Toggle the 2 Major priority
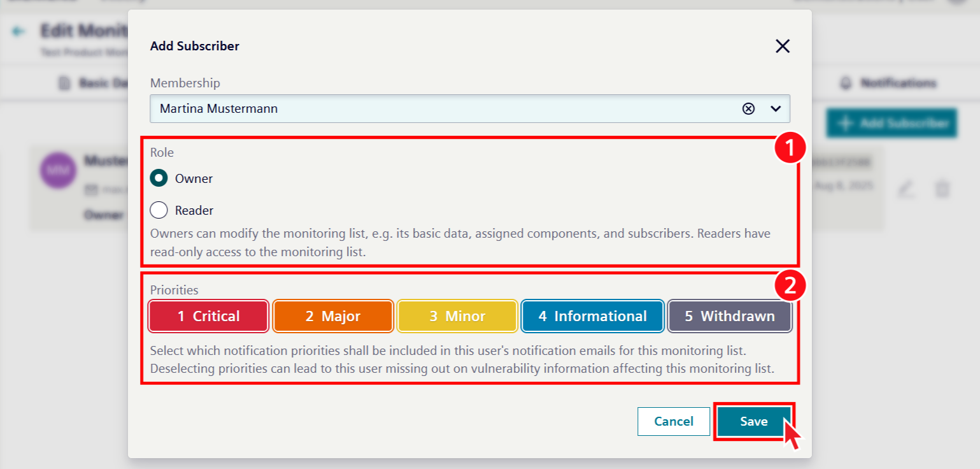This screenshot has width=980, height=469. (x=332, y=316)
